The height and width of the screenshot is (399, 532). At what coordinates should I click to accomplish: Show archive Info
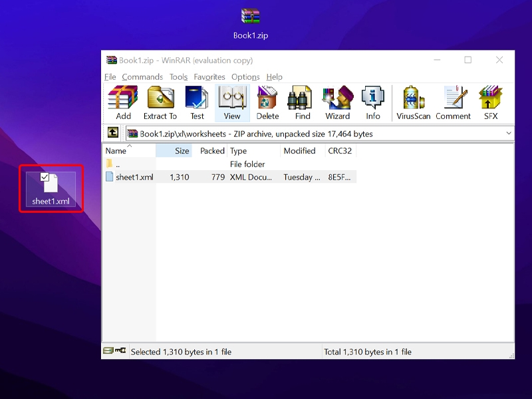coord(373,103)
